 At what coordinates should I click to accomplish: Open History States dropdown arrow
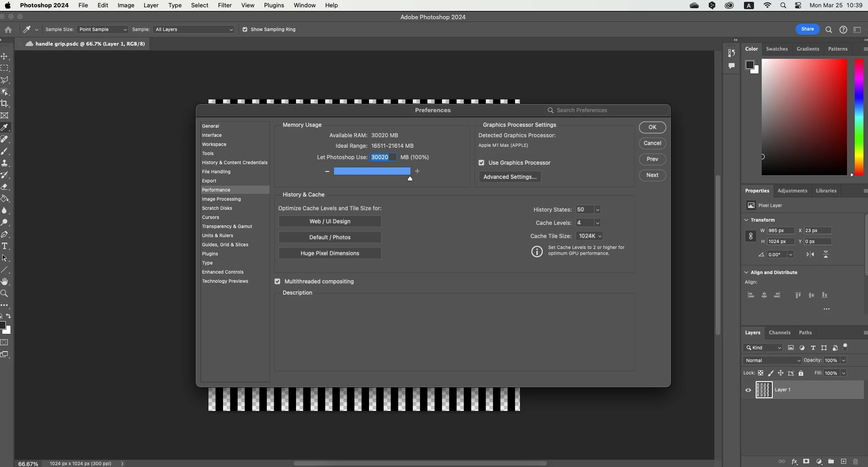tap(598, 210)
